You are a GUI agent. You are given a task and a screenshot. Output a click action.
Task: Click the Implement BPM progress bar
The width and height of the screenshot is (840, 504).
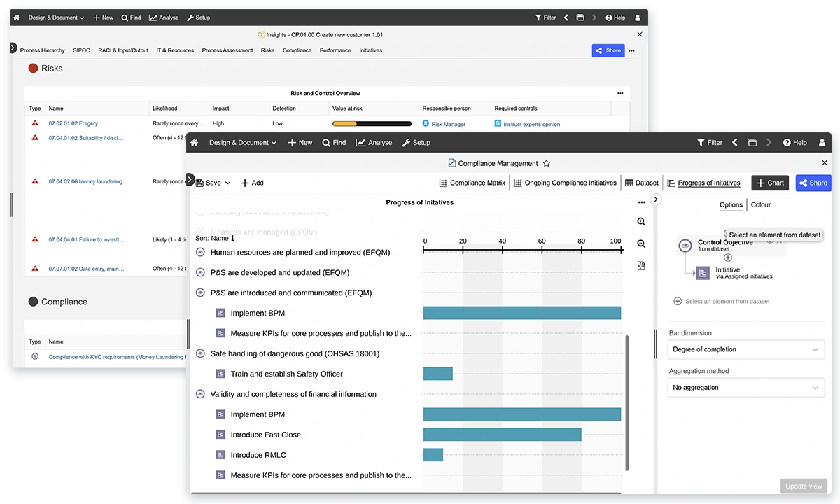click(x=521, y=313)
